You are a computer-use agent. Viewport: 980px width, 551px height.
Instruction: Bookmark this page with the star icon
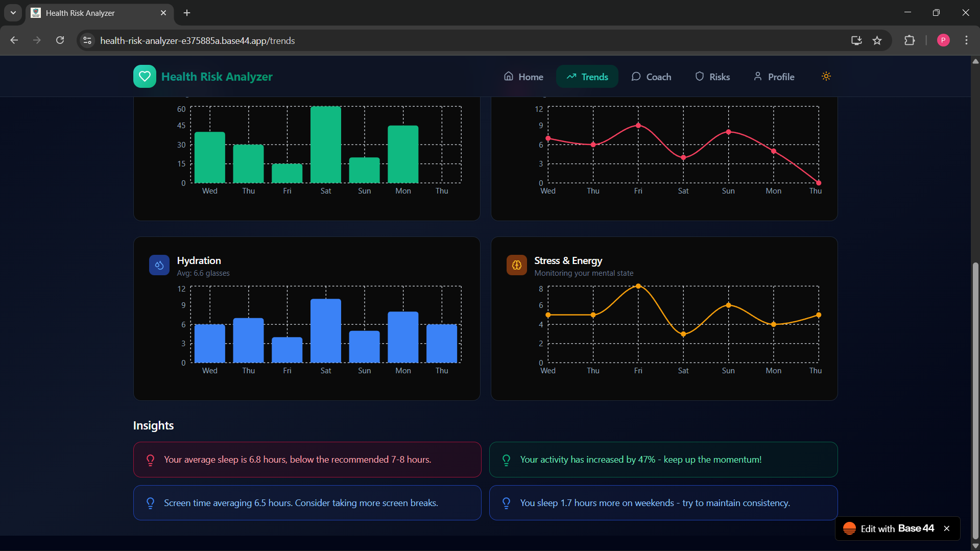pyautogui.click(x=877, y=40)
